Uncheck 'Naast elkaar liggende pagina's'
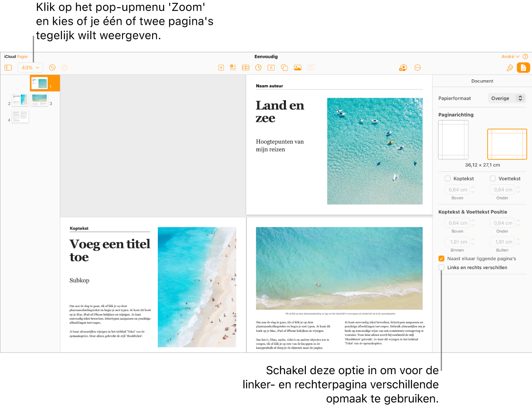Screen dimensions: 532x410 (441, 258)
